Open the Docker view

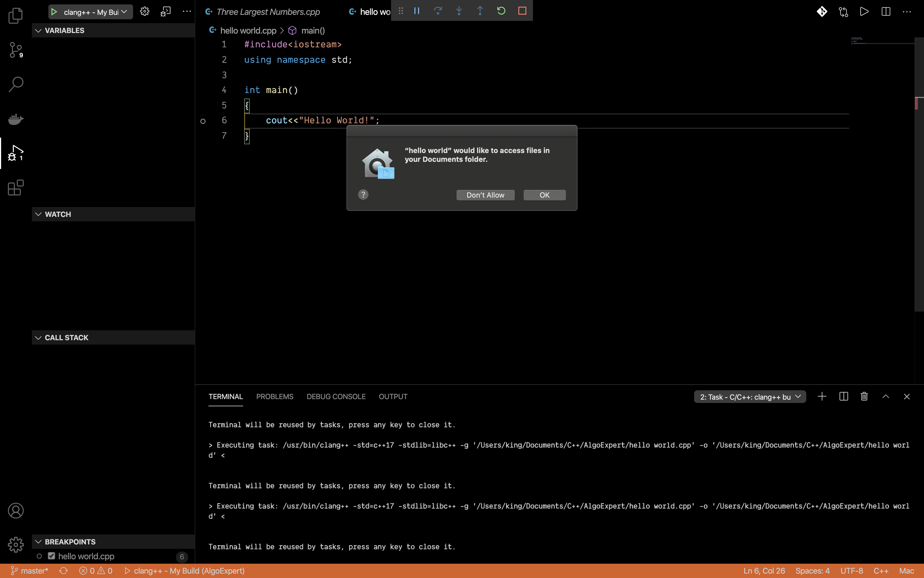click(16, 119)
